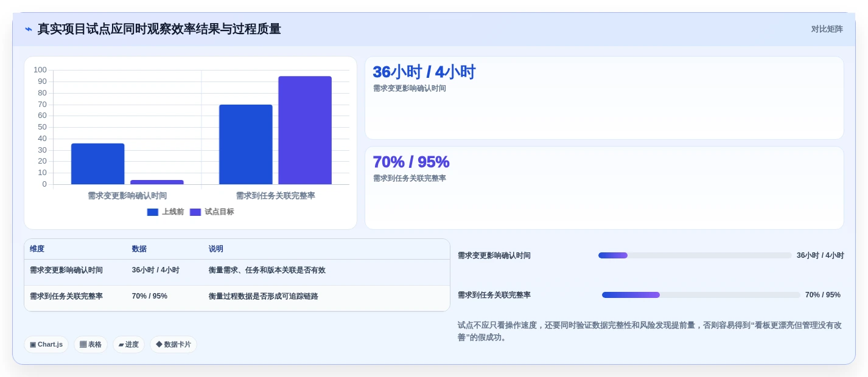Click the lightning icon beside the title
The width and height of the screenshot is (868, 377).
click(29, 29)
